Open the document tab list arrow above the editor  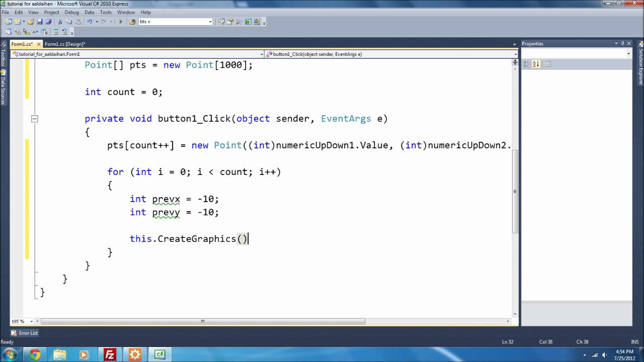click(515, 44)
